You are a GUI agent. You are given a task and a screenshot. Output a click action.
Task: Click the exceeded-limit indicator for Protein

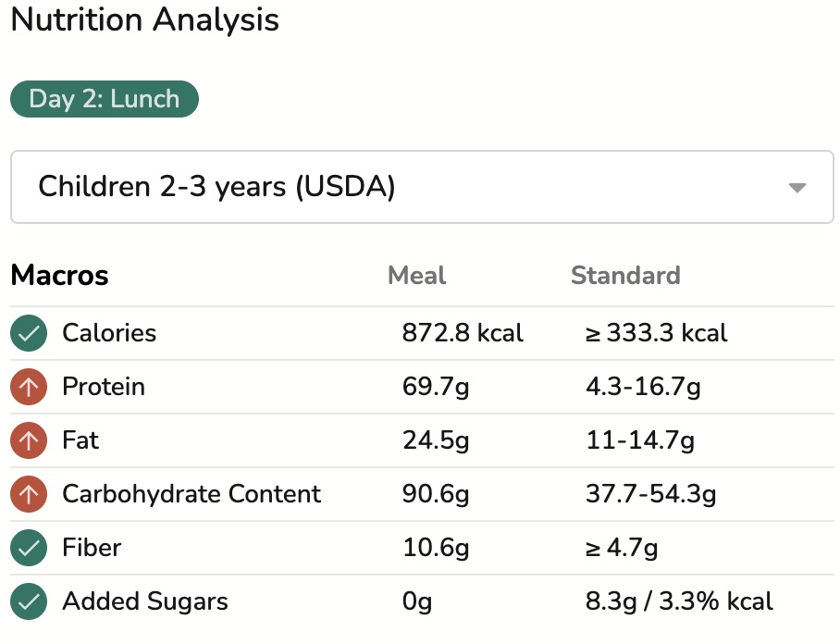click(x=29, y=387)
